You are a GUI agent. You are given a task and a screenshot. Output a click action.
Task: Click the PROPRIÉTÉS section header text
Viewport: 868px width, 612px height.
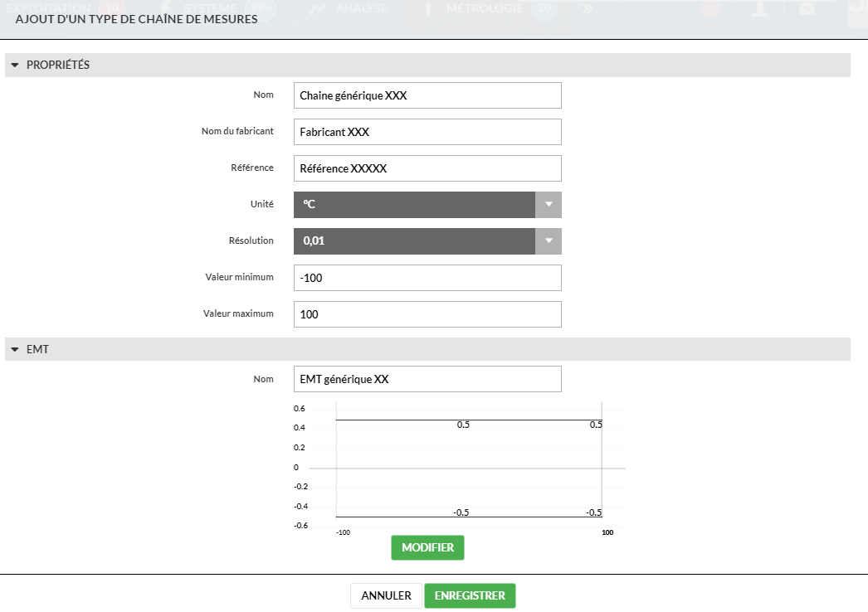(x=58, y=66)
